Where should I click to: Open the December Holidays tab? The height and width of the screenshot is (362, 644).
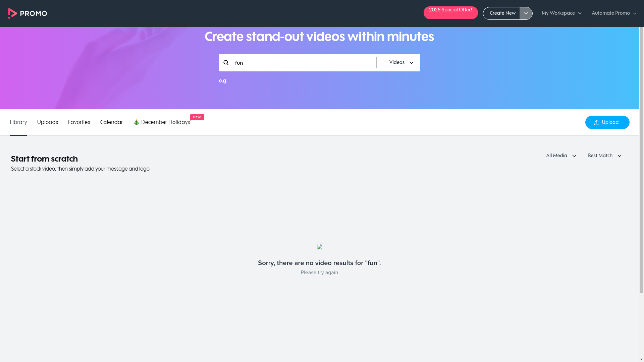[162, 122]
